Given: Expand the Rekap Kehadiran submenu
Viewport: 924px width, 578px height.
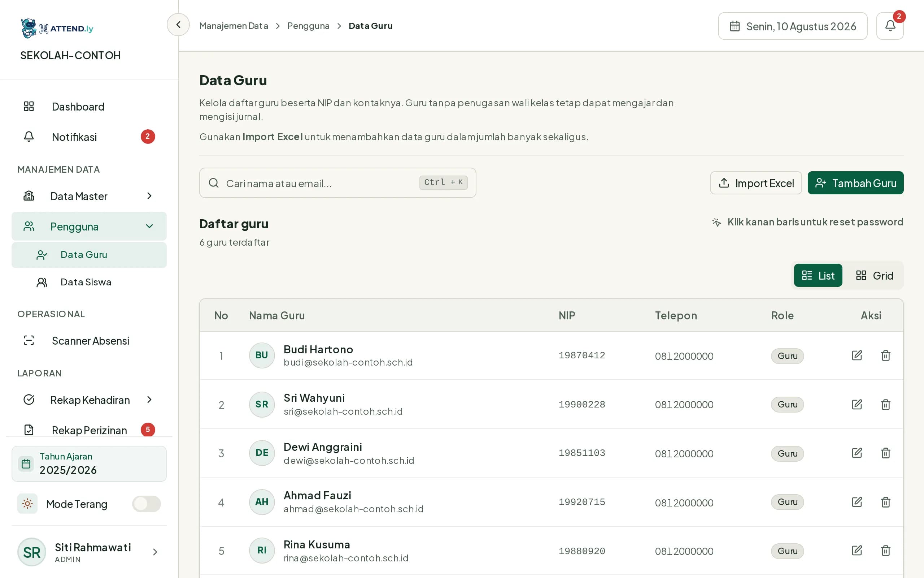Looking at the screenshot, I should [x=89, y=400].
